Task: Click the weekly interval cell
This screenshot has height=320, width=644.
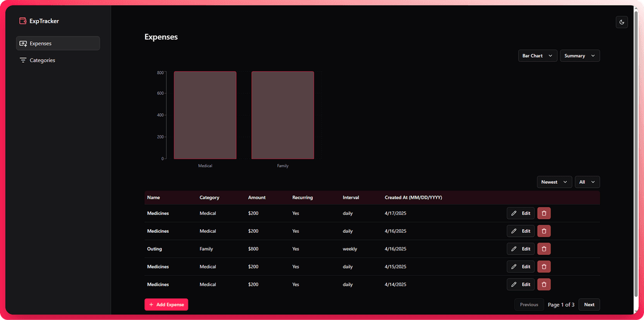Action: point(350,249)
